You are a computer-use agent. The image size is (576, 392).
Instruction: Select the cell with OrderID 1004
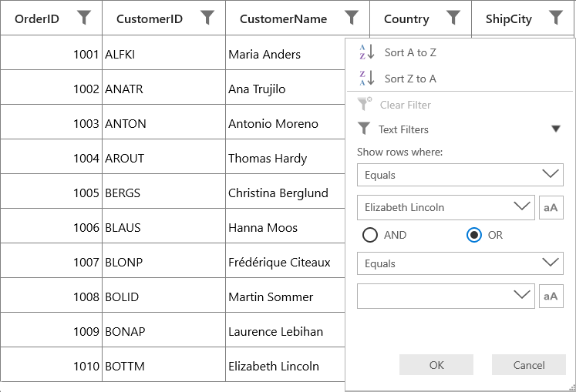tap(51, 156)
